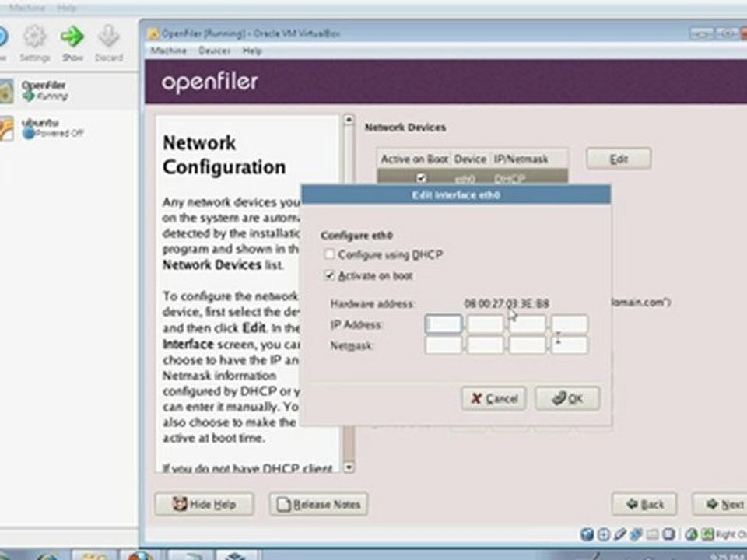Click third Netmask octet field

click(528, 345)
